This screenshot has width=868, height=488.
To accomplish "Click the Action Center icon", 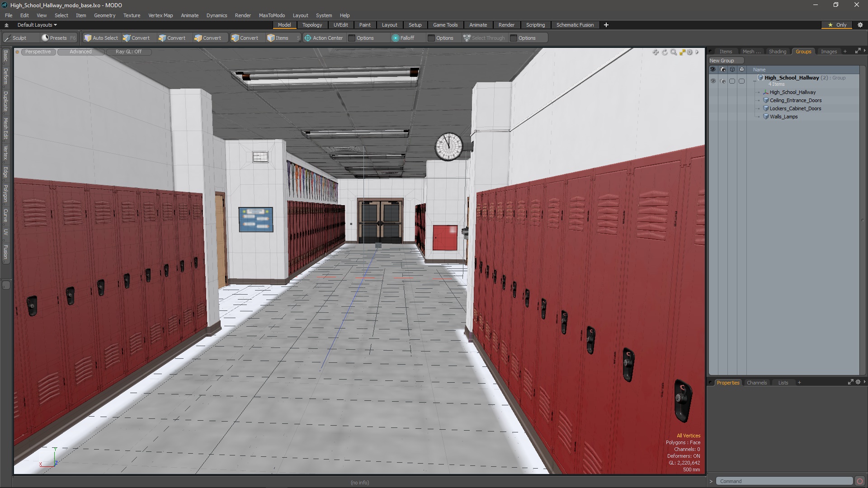I will (307, 38).
